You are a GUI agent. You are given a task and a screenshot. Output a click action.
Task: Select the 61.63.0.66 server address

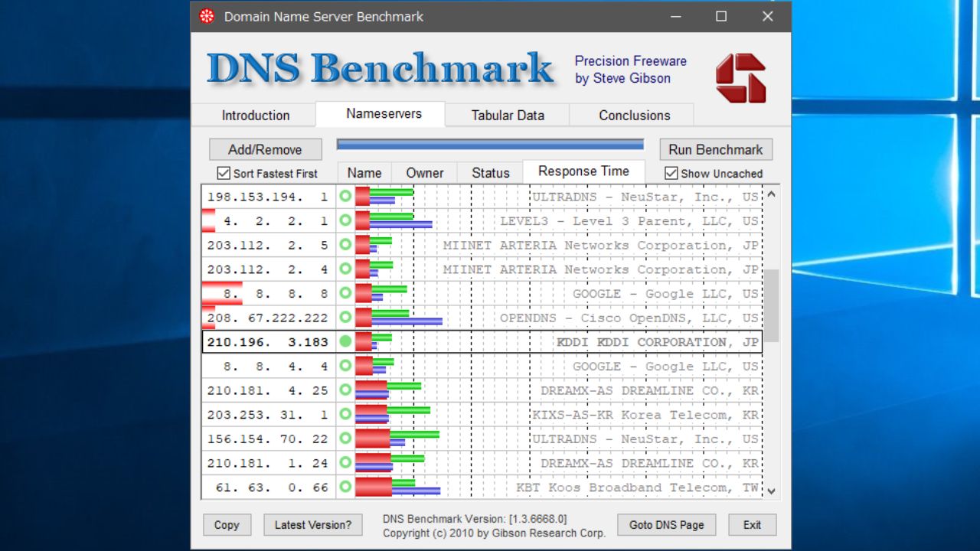coord(272,487)
